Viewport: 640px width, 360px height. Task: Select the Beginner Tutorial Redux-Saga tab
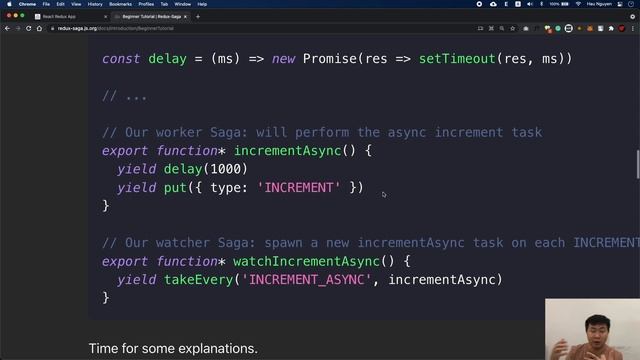click(x=151, y=17)
